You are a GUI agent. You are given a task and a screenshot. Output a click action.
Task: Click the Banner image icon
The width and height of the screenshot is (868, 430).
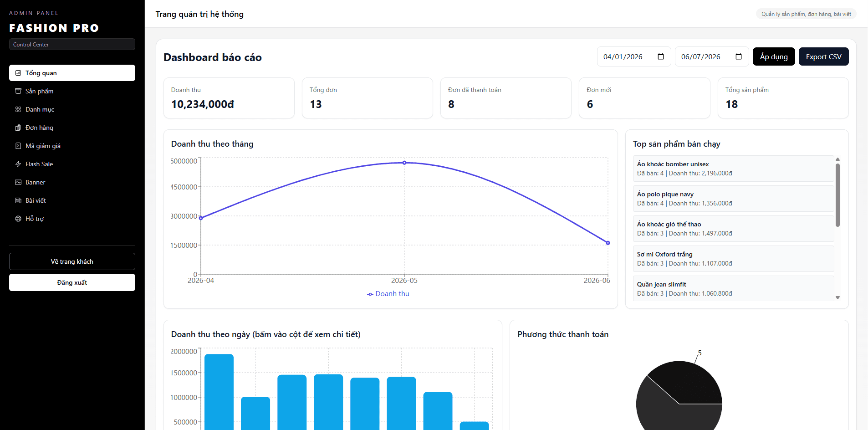tap(18, 182)
